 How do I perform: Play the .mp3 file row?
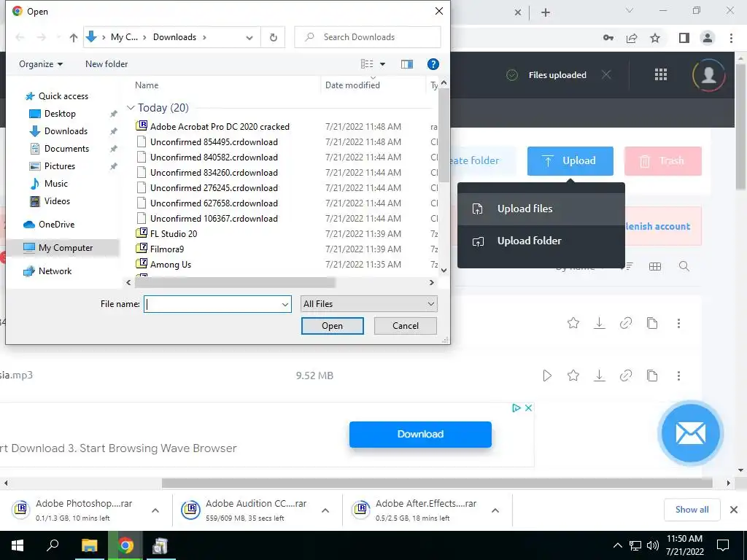pyautogui.click(x=547, y=376)
